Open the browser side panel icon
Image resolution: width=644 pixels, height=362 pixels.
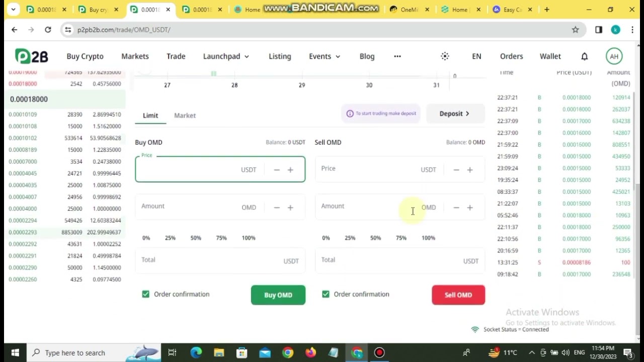pyautogui.click(x=599, y=30)
